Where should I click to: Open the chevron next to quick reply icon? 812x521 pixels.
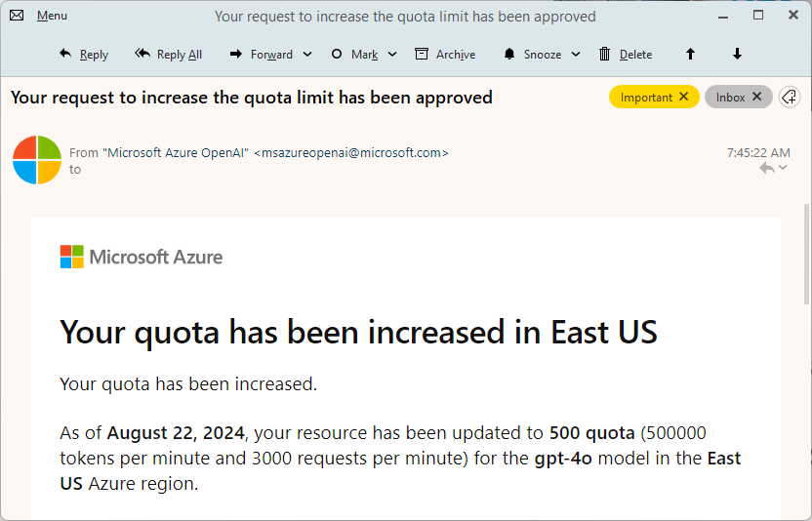pyautogui.click(x=783, y=169)
